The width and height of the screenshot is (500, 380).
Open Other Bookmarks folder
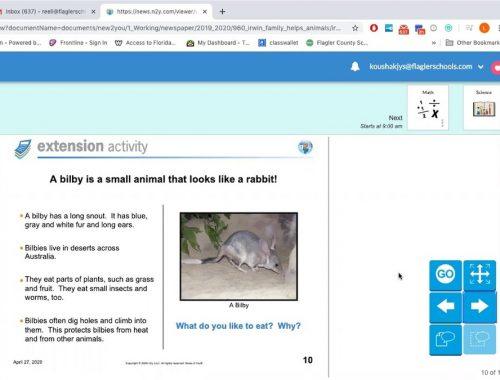pos(473,43)
